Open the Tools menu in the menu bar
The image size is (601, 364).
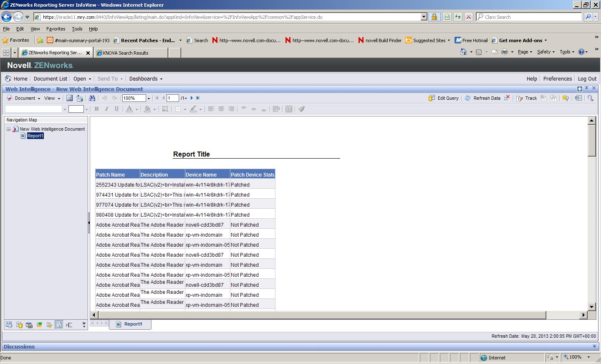pos(77,29)
